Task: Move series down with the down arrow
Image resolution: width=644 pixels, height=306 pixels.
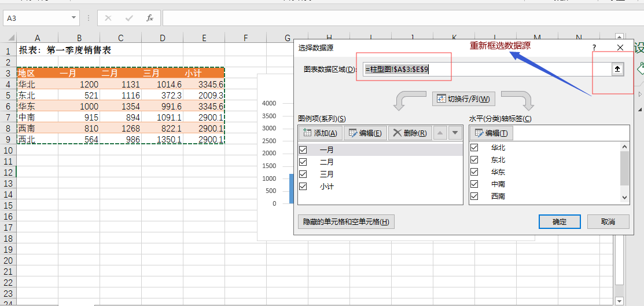Action: point(454,133)
